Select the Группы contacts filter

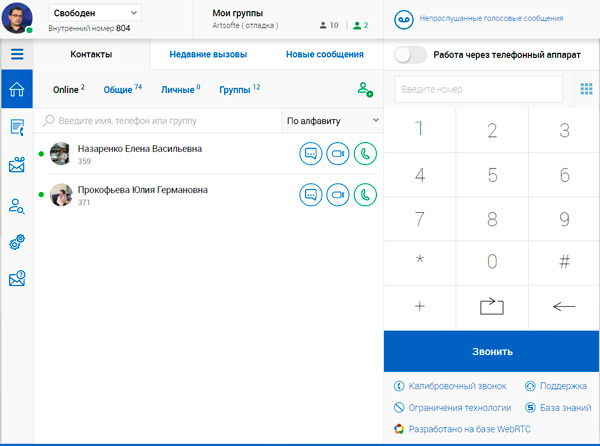[x=239, y=89]
